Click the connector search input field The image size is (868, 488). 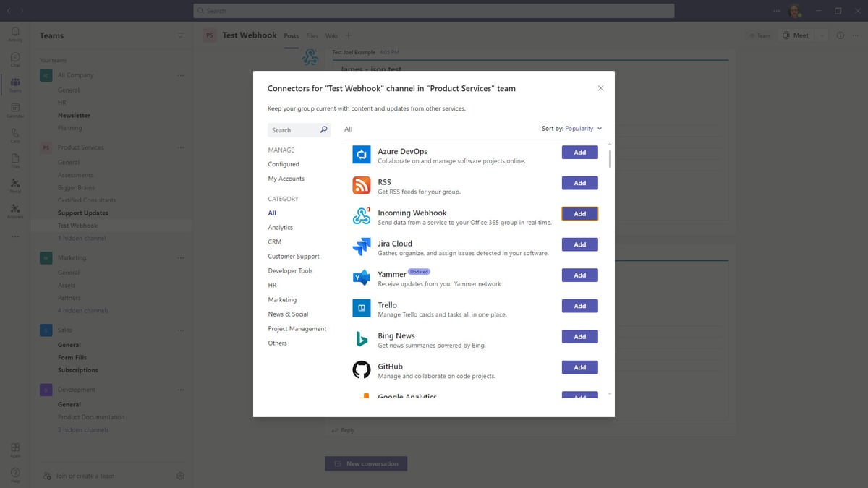(x=293, y=129)
